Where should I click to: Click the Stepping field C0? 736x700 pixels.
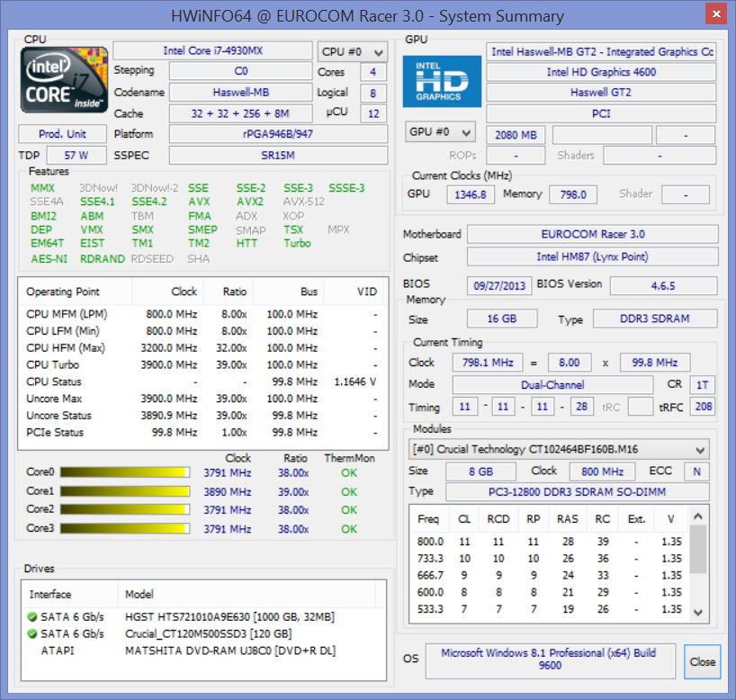pos(241,71)
